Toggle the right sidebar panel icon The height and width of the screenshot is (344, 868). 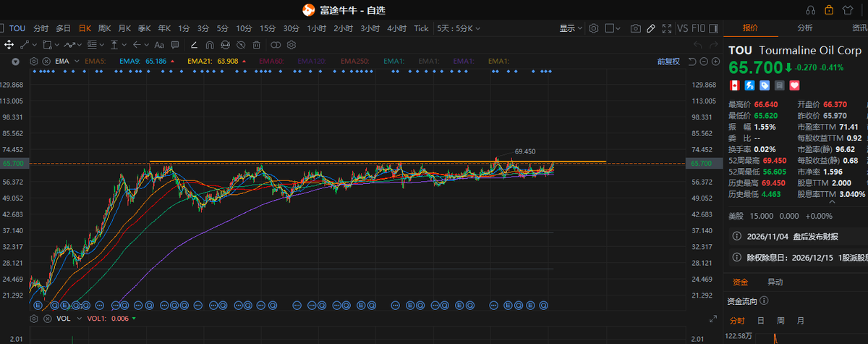point(714,28)
